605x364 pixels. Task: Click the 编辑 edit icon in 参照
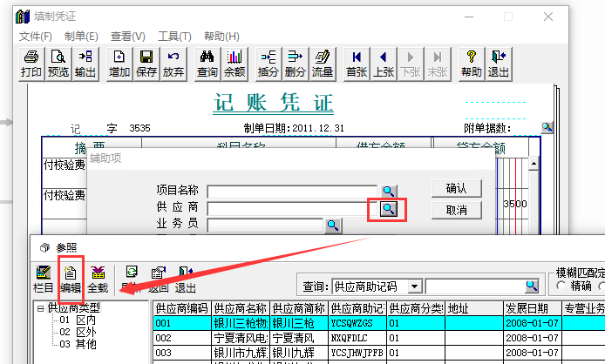coord(71,279)
